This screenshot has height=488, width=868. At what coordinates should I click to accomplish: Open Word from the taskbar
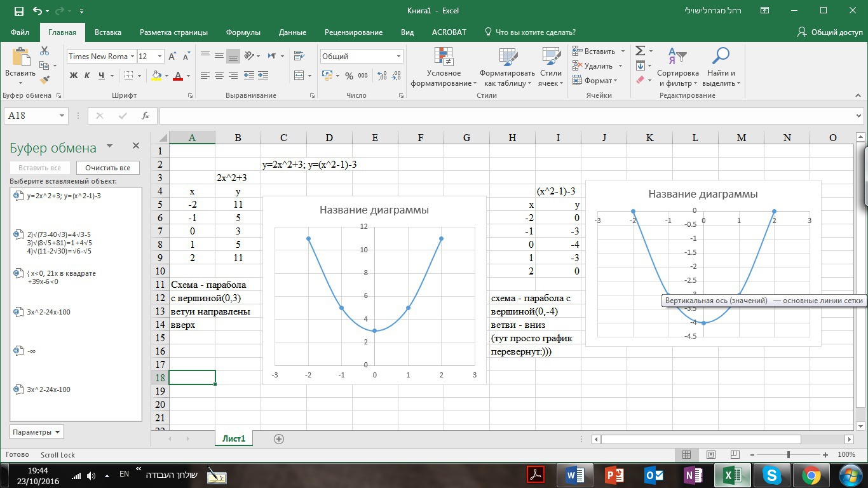point(574,475)
